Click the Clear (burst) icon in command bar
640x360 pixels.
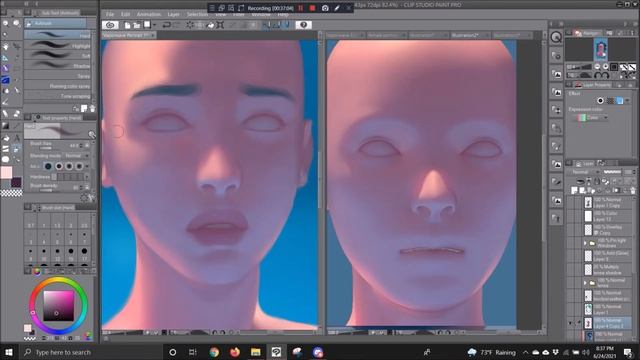[190, 25]
